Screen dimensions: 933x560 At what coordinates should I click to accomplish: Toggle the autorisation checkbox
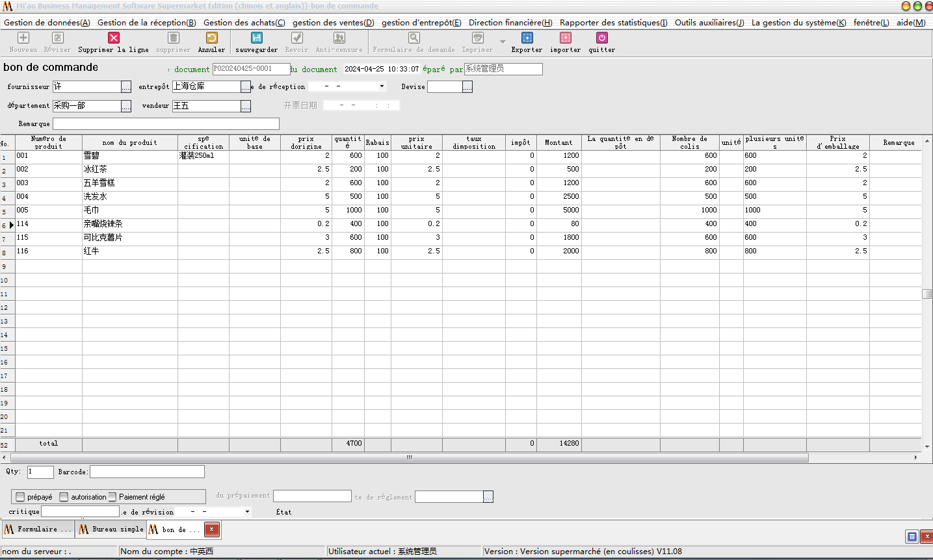pyautogui.click(x=64, y=497)
